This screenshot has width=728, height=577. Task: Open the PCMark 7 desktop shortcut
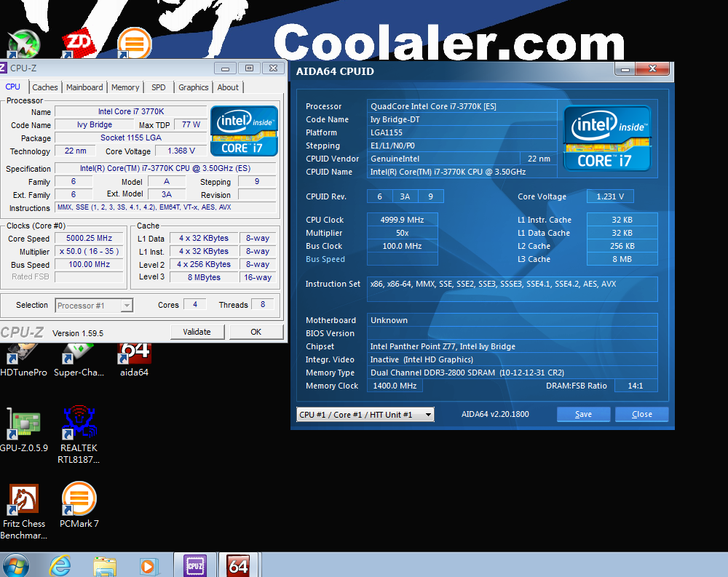(x=79, y=506)
